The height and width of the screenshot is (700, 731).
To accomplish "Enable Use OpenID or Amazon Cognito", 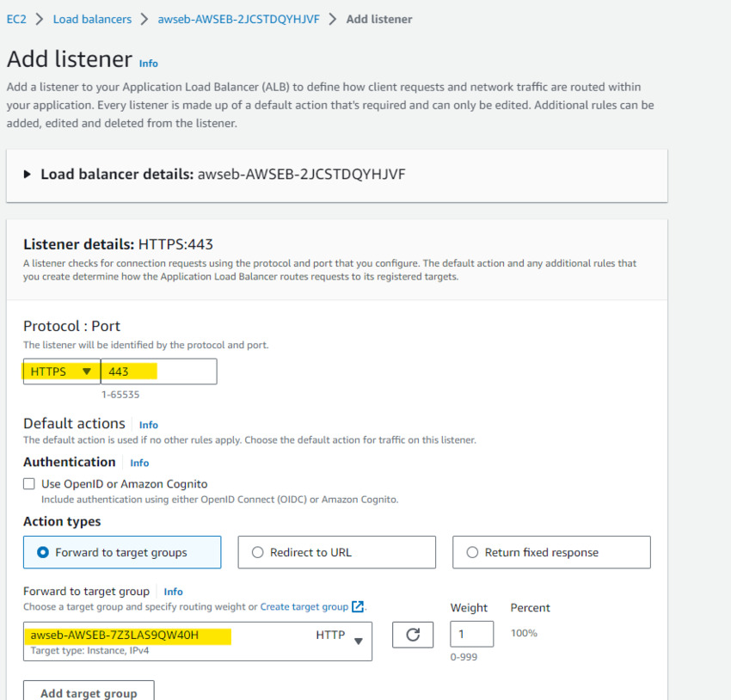I will point(28,483).
